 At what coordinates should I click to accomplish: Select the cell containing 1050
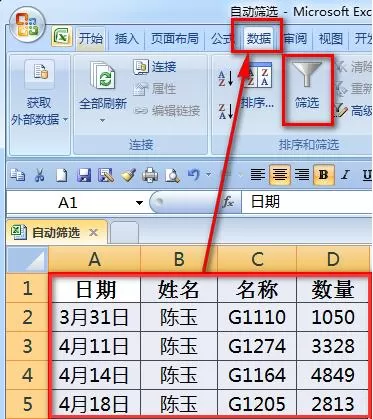click(333, 317)
